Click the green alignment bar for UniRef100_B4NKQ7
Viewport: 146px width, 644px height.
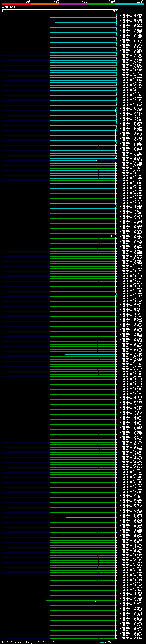click(x=81, y=600)
